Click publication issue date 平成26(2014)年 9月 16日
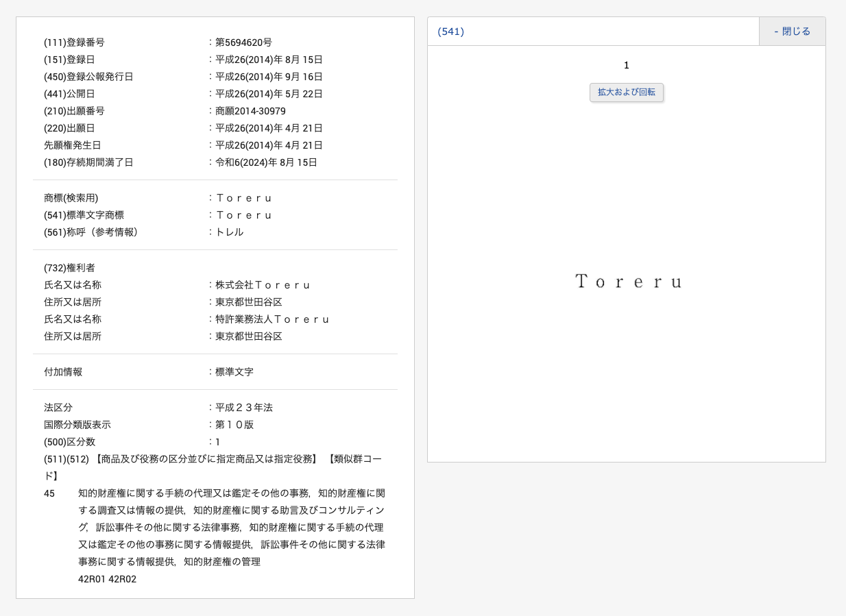Screen dimensions: 846x616 269,77
